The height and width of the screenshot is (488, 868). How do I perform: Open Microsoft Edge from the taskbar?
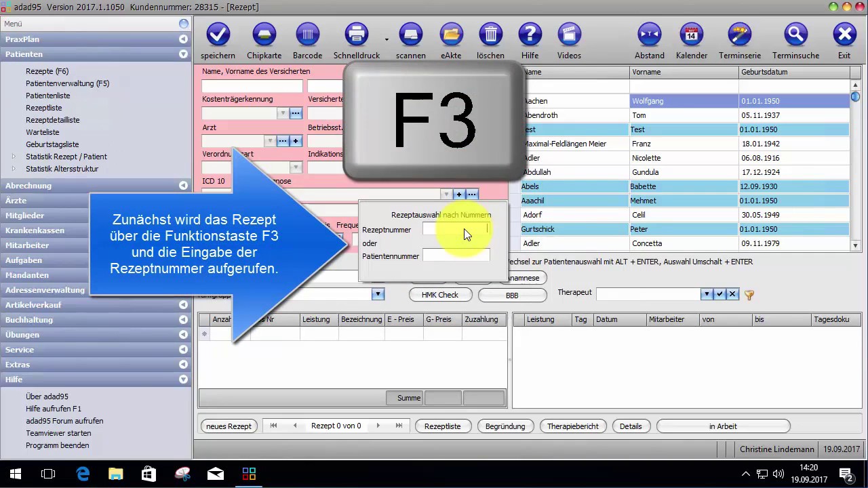point(83,474)
